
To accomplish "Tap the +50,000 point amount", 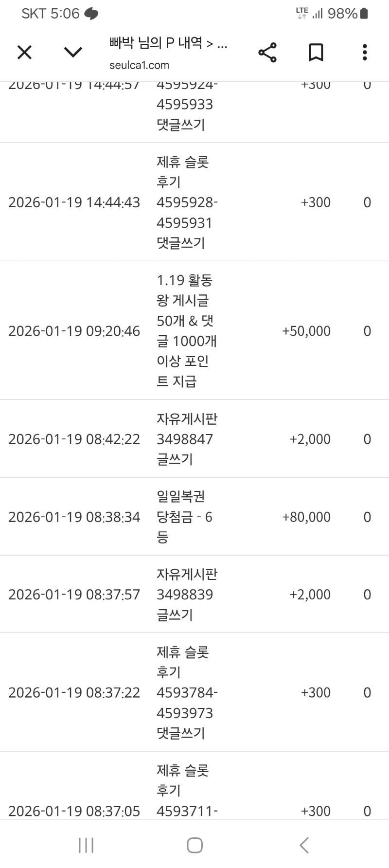I will click(306, 331).
